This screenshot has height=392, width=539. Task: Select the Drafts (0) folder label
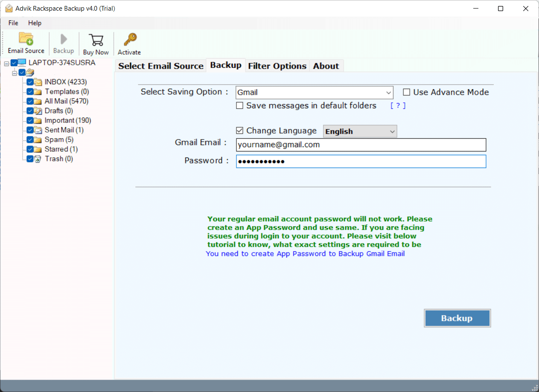[59, 111]
